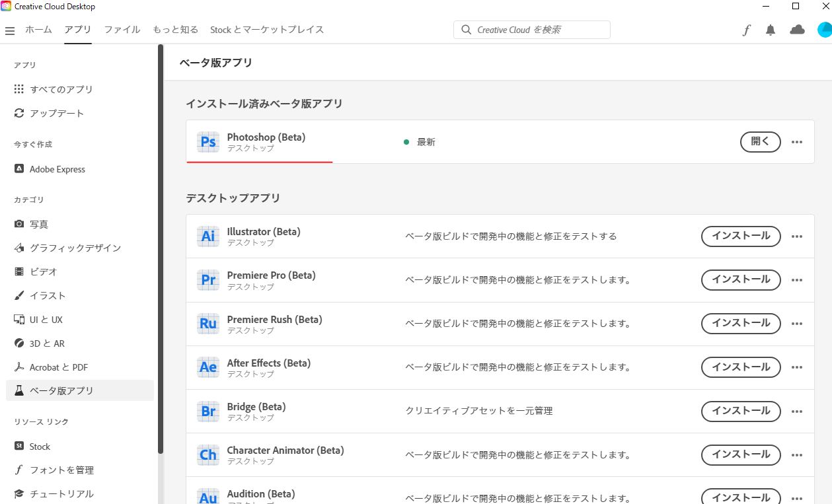Viewport: 832px width, 504px height.
Task: Install Character Animator (Beta)
Action: [x=741, y=454]
